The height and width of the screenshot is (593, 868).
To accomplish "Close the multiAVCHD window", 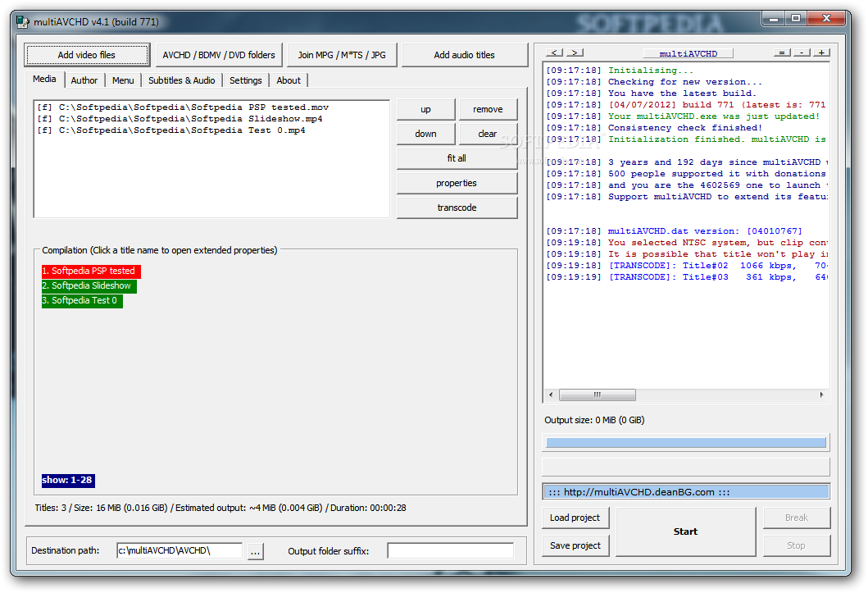I will click(x=826, y=19).
